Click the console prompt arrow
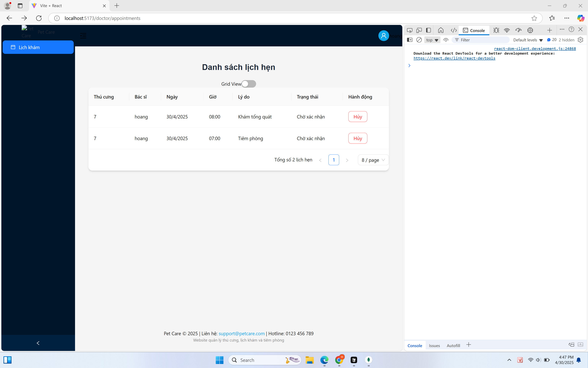Viewport: 588px width, 368px height. click(x=409, y=66)
